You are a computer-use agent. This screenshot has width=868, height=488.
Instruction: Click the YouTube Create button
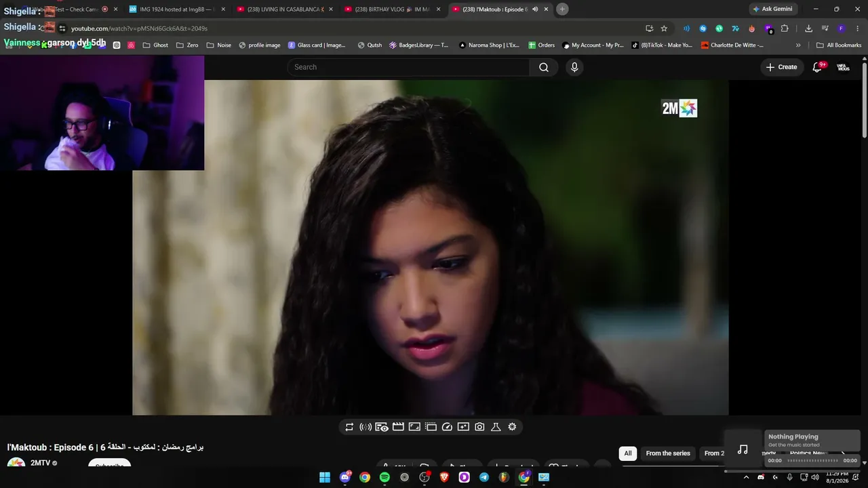click(x=781, y=67)
